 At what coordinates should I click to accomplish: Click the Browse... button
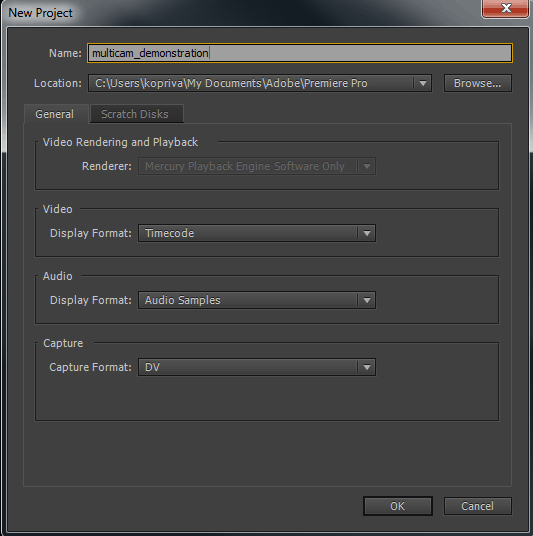click(478, 83)
